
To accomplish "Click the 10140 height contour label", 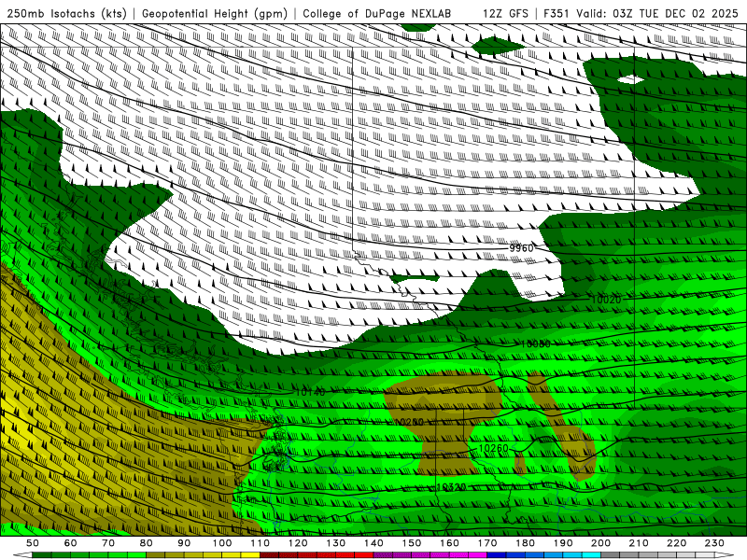I will point(310,392).
